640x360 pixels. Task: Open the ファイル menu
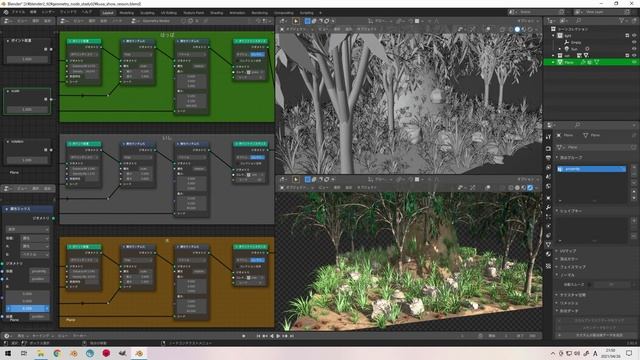coord(18,12)
